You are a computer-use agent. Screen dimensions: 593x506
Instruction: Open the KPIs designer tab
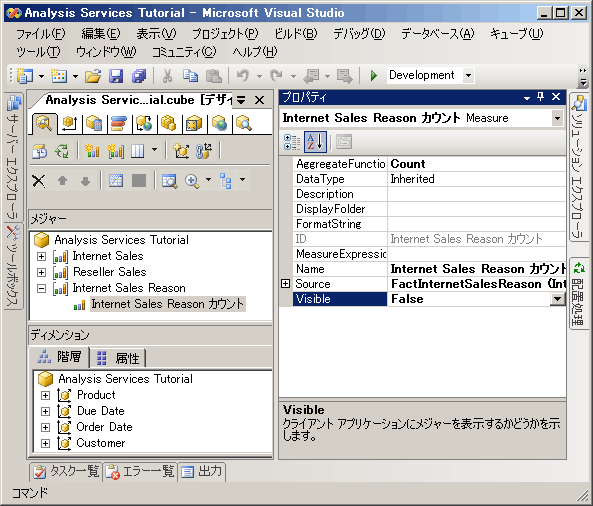pos(119,123)
